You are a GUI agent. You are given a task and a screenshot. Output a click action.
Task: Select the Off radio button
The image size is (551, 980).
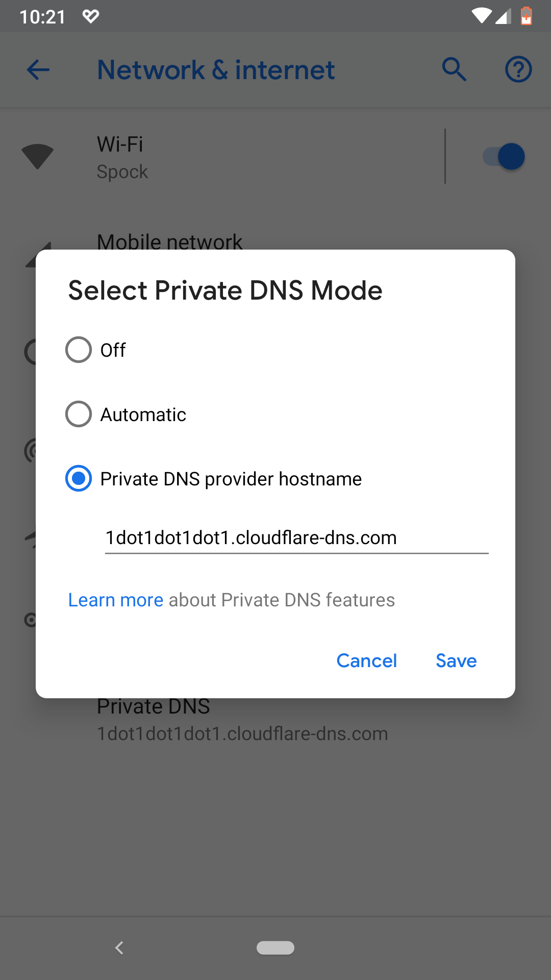coord(79,350)
